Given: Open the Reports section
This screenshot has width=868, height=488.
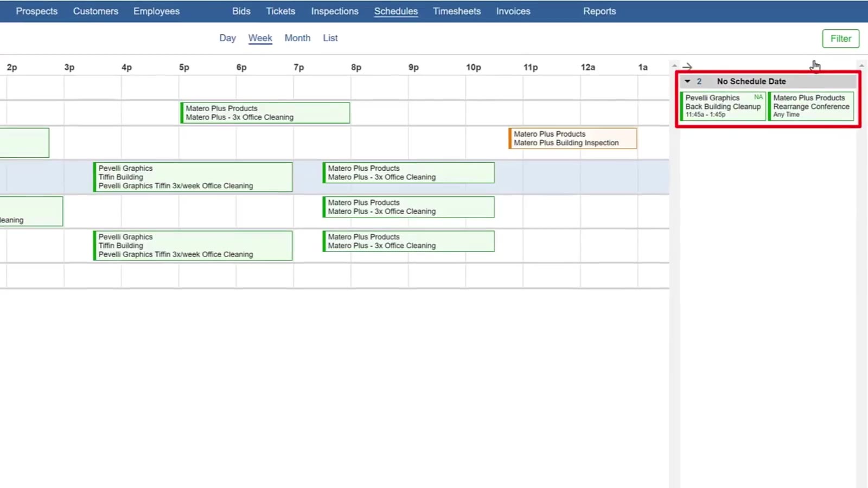Looking at the screenshot, I should click(x=599, y=11).
